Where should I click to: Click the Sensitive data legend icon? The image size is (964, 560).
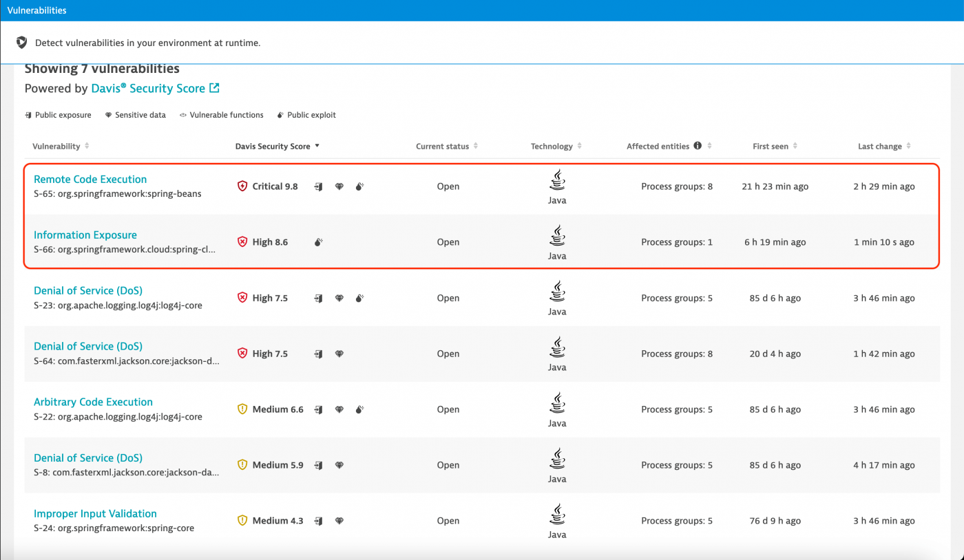[x=108, y=115]
